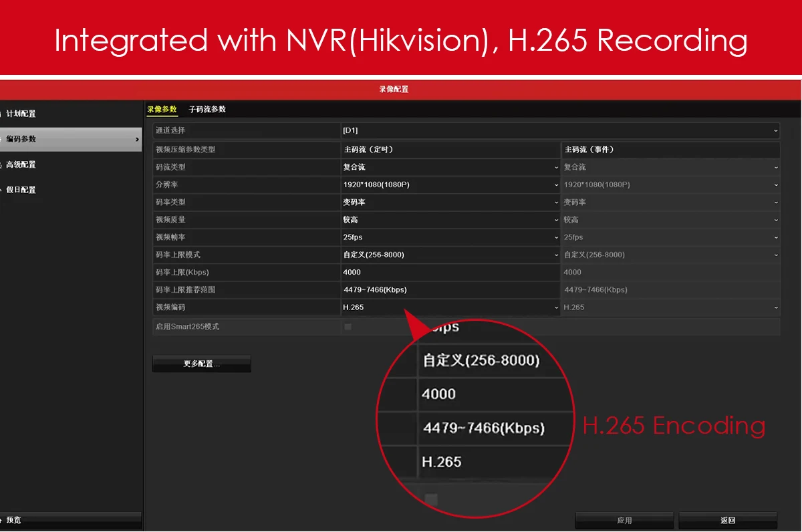The image size is (802, 532).
Task: Click the 分辨率 row label
Action: pyautogui.click(x=166, y=184)
